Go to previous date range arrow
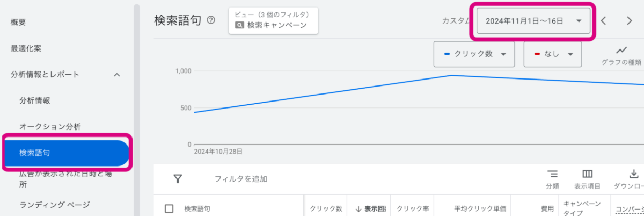The width and height of the screenshot is (644, 216). pyautogui.click(x=604, y=21)
